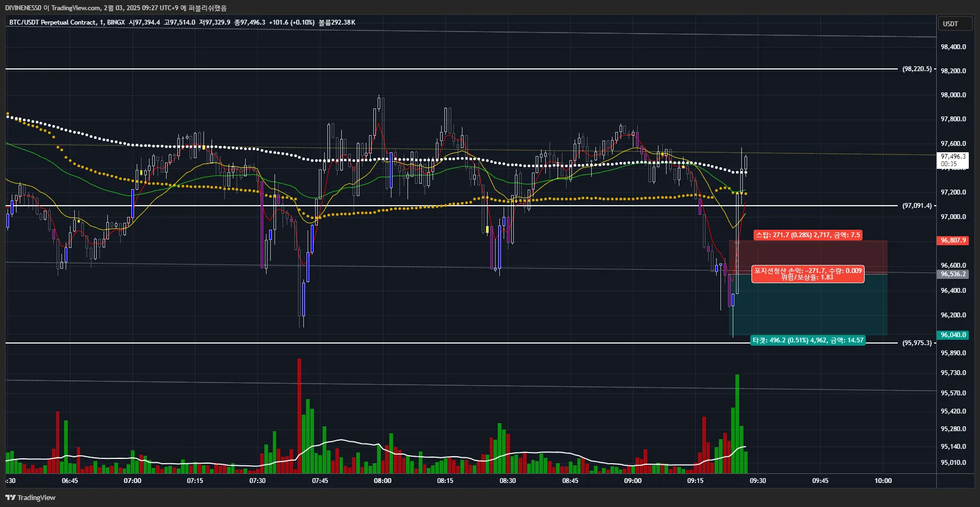The height and width of the screenshot is (507, 980).
Task: Click the 96,600.0 price axis label
Action: [953, 266]
